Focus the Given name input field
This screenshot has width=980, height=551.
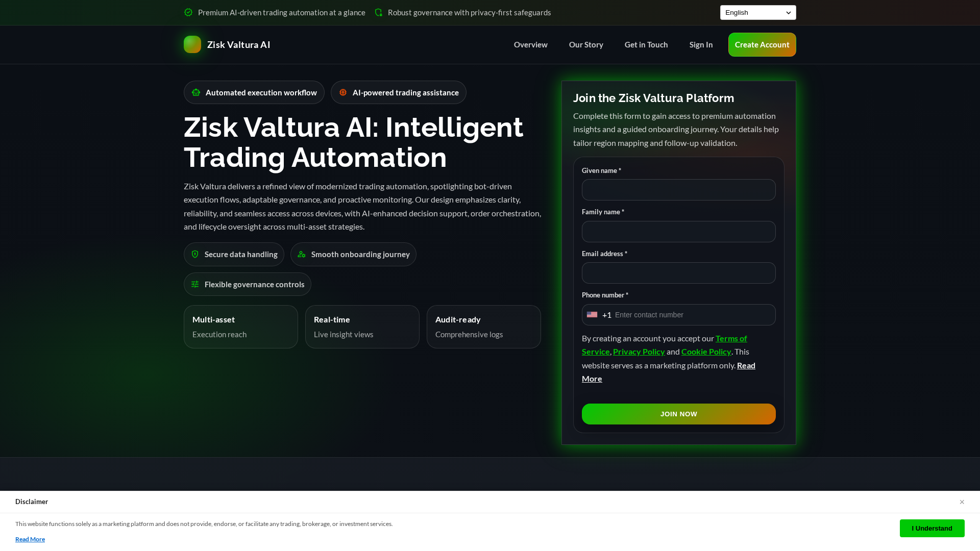coord(678,190)
